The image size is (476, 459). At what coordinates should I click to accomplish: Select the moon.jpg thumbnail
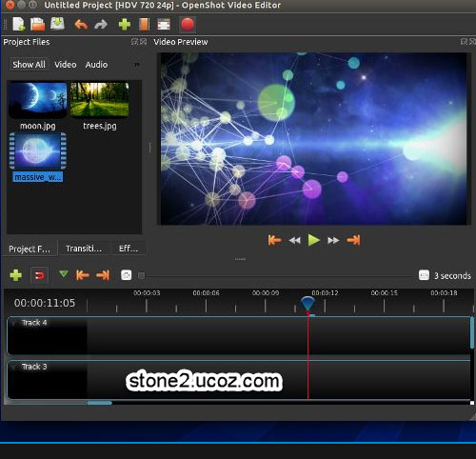[x=37, y=100]
